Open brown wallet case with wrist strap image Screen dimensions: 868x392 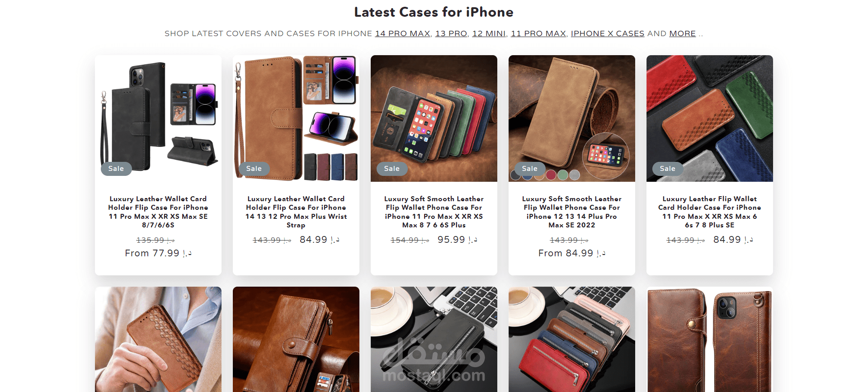(x=296, y=118)
